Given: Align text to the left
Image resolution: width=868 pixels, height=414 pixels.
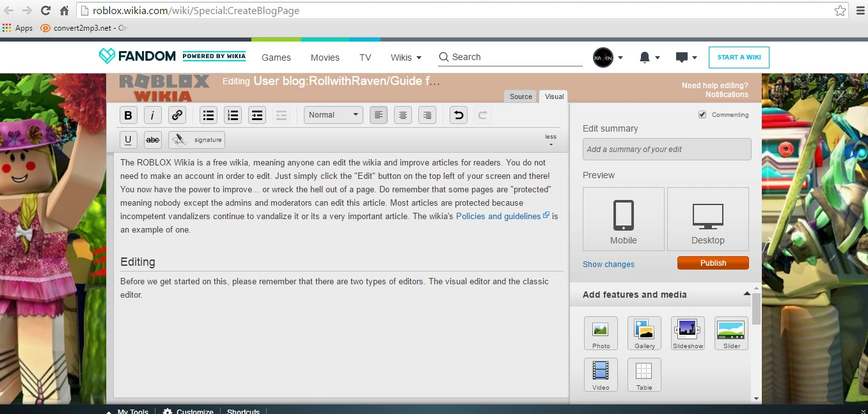Looking at the screenshot, I should [379, 115].
